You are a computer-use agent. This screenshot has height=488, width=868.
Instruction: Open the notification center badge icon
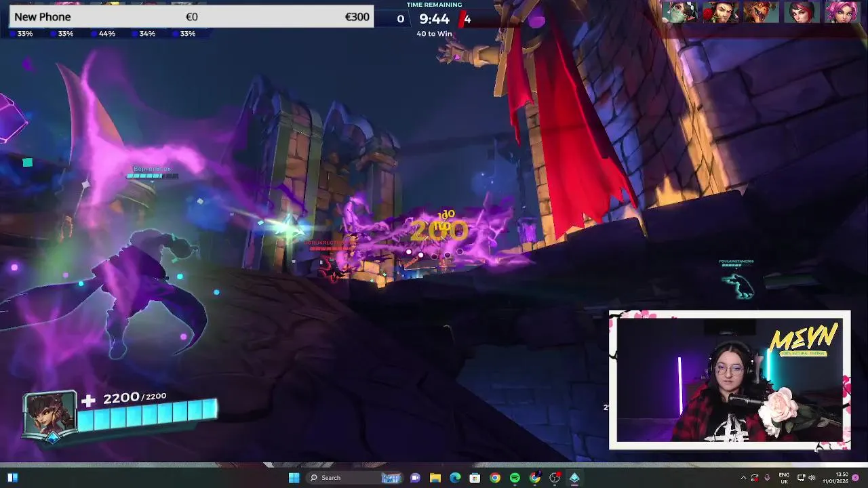pyautogui.click(x=856, y=478)
